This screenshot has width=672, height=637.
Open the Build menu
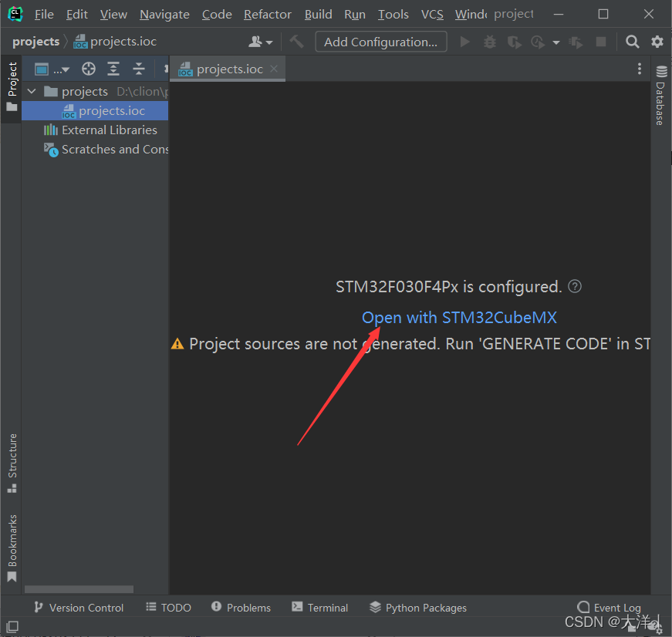(319, 15)
